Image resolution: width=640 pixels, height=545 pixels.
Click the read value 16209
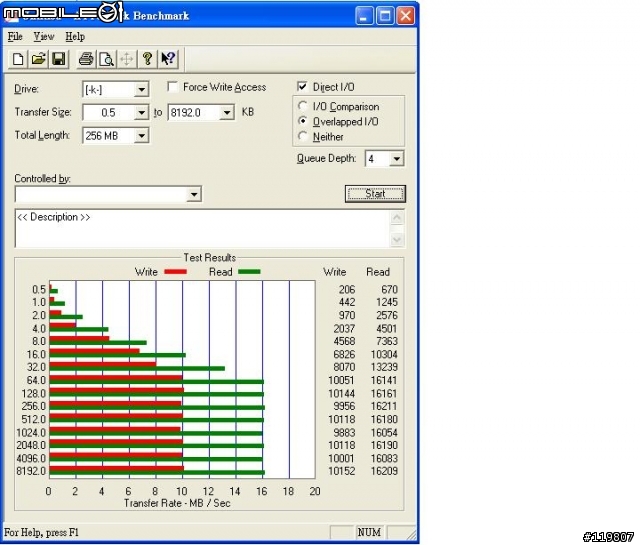pos(384,471)
